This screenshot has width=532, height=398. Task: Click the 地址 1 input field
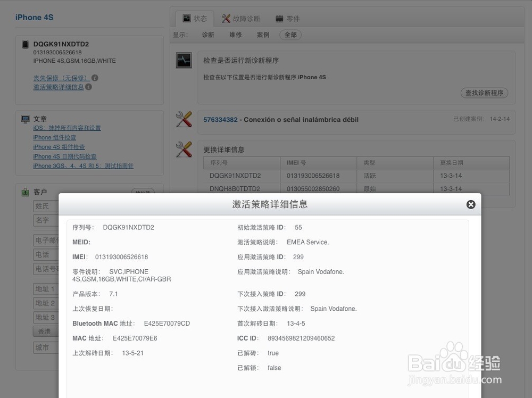tap(46, 289)
